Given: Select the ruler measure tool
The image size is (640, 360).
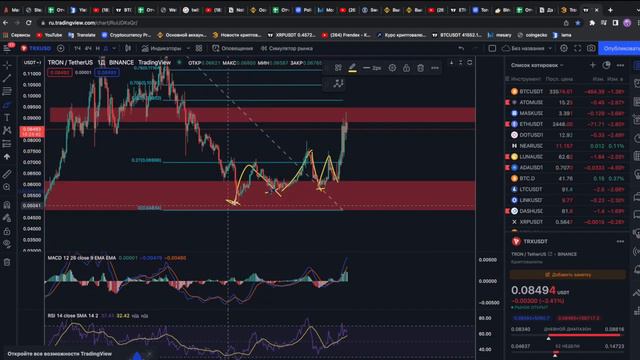Looking at the screenshot, I should click(7, 174).
